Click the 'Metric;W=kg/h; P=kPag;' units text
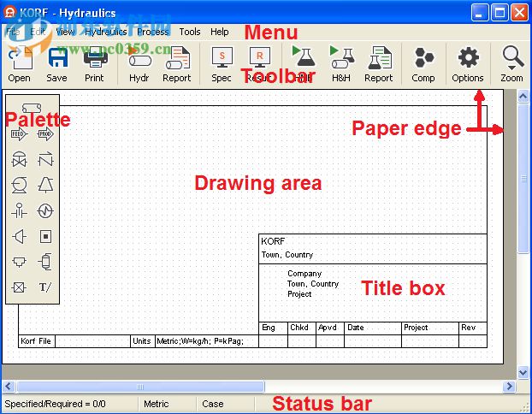532x414 pixels. pos(200,341)
